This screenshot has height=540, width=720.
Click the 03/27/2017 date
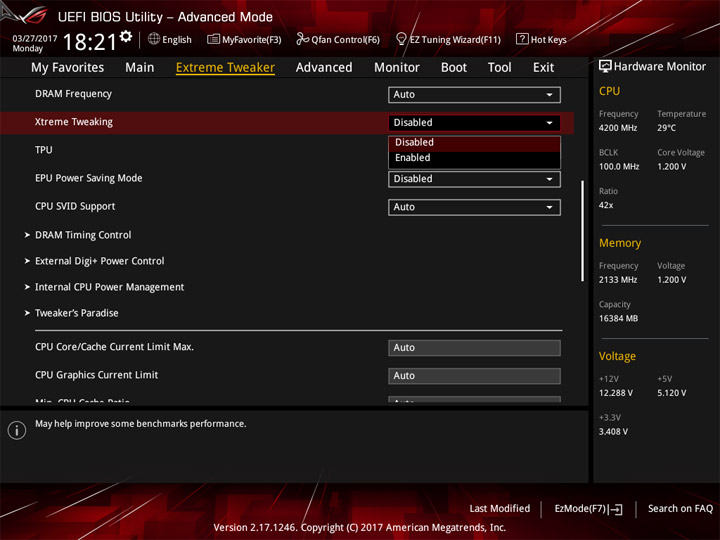click(x=35, y=39)
